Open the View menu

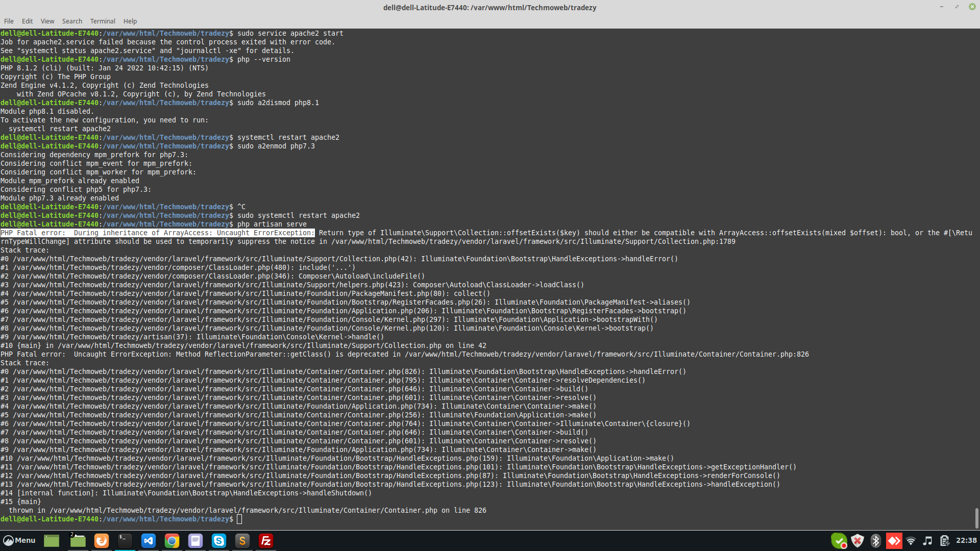(x=47, y=21)
